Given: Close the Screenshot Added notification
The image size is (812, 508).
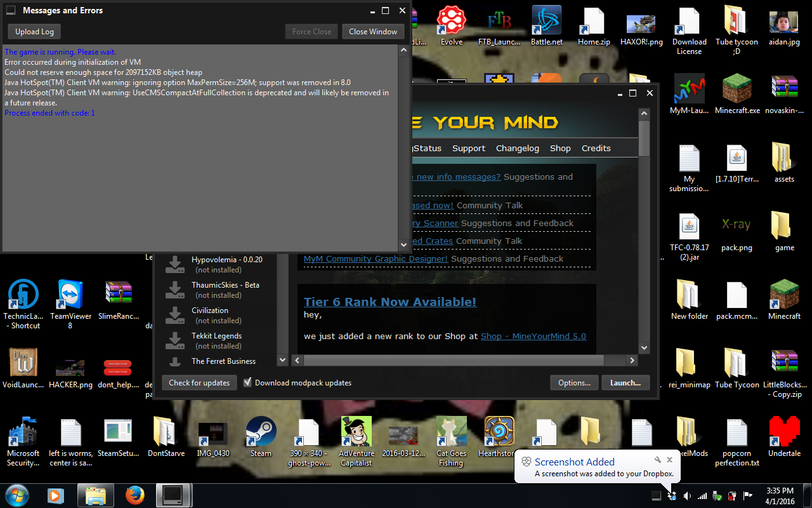Looking at the screenshot, I should tap(669, 459).
